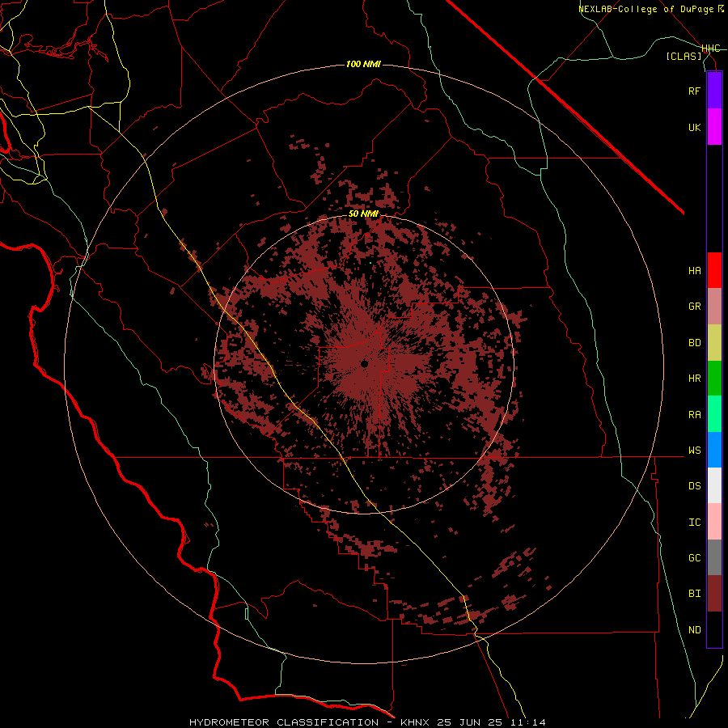Click the 50 NMI range ring label
728x728 pixels.
[363, 214]
